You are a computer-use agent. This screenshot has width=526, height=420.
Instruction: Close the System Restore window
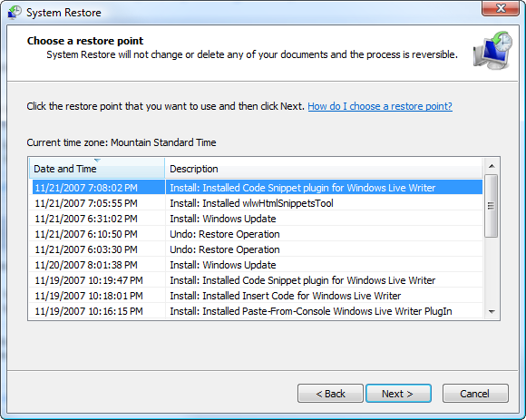pos(501,8)
